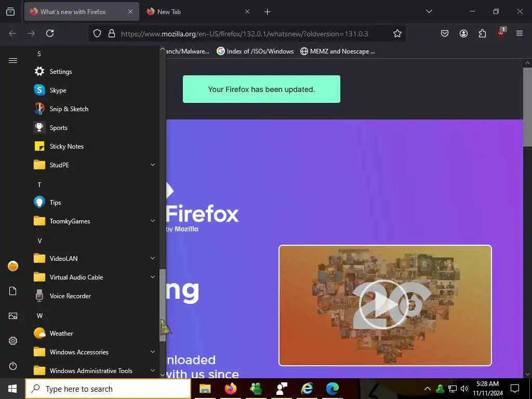
Task: Show hidden system tray icons
Action: [428, 389]
